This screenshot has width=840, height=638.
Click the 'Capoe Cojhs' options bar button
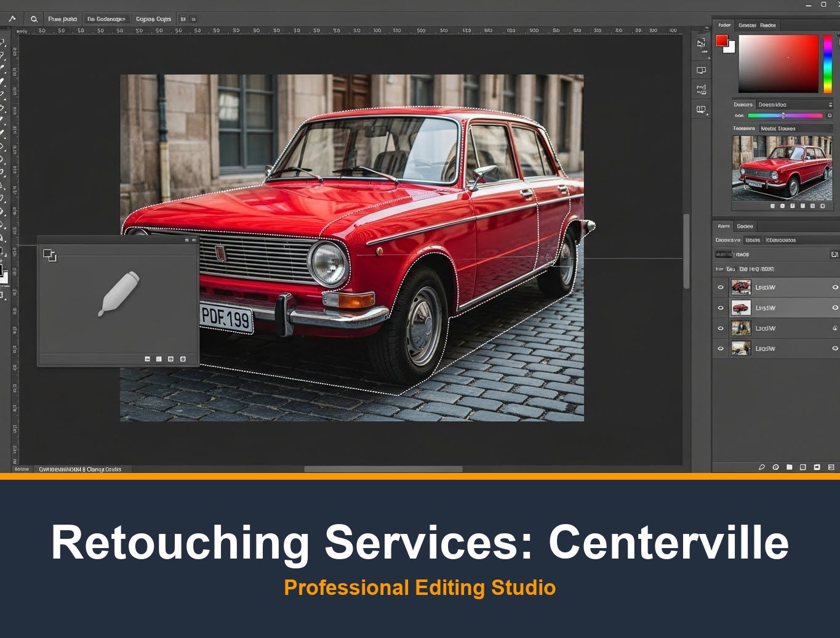[x=153, y=19]
